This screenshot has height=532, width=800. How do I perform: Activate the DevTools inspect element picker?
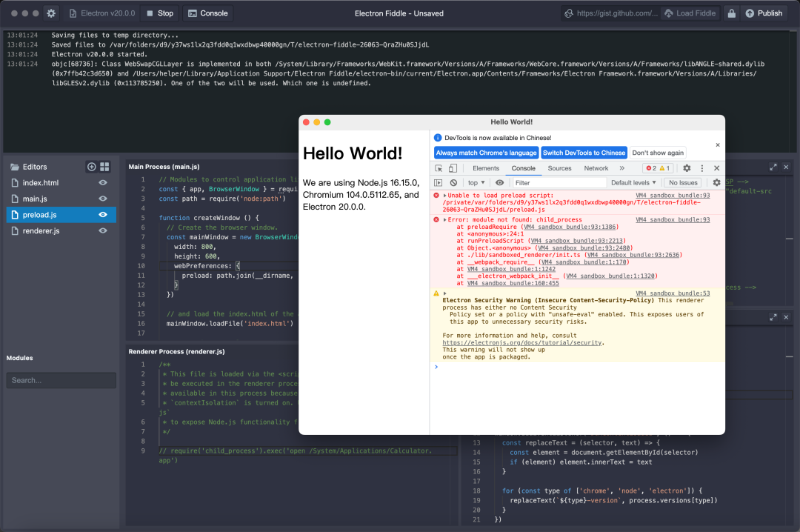pos(439,168)
